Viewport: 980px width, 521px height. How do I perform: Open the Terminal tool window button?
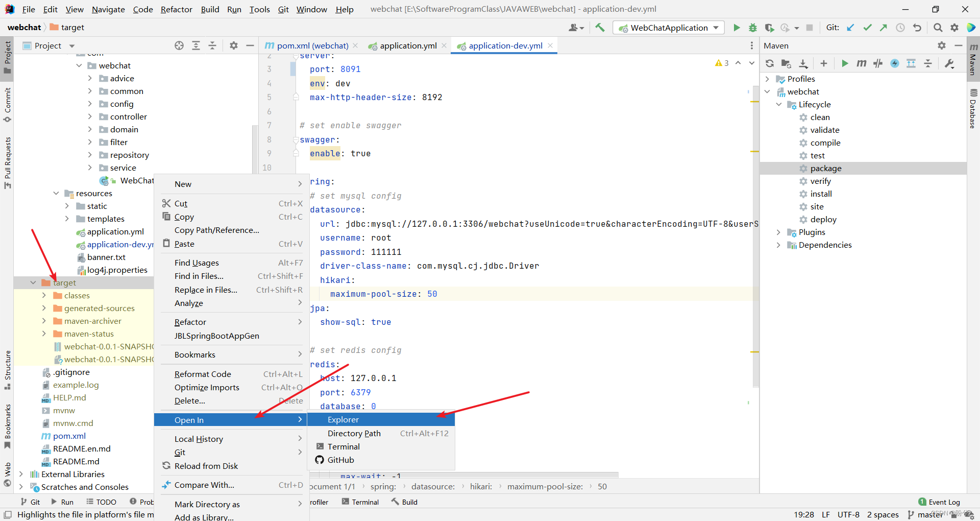360,502
